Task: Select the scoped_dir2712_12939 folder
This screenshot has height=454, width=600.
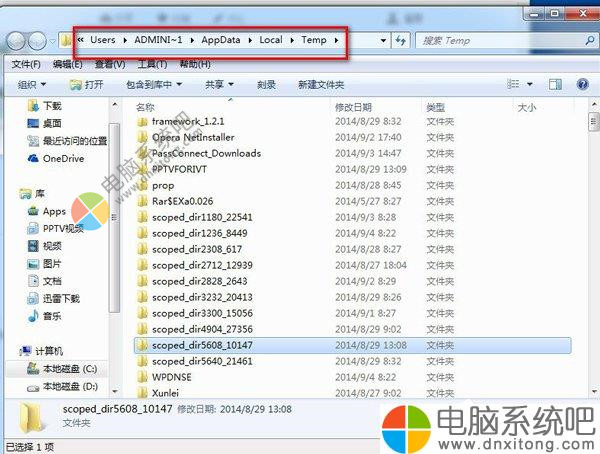Action: [x=202, y=265]
